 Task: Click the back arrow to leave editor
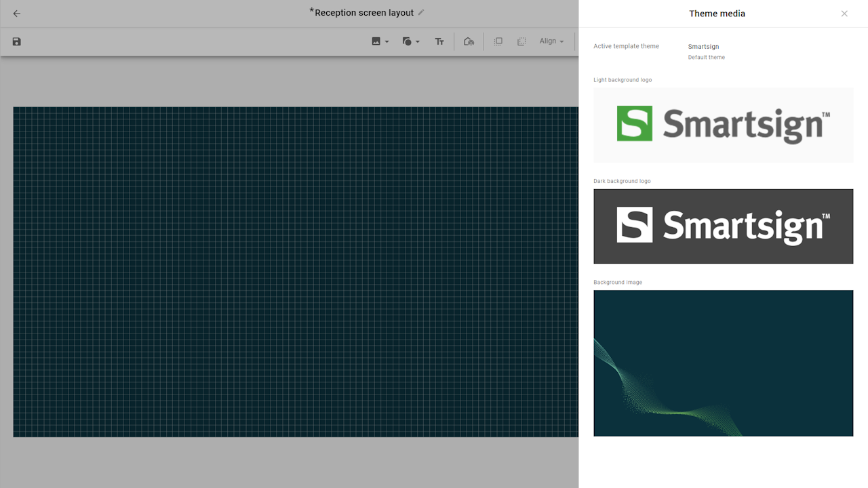click(17, 14)
